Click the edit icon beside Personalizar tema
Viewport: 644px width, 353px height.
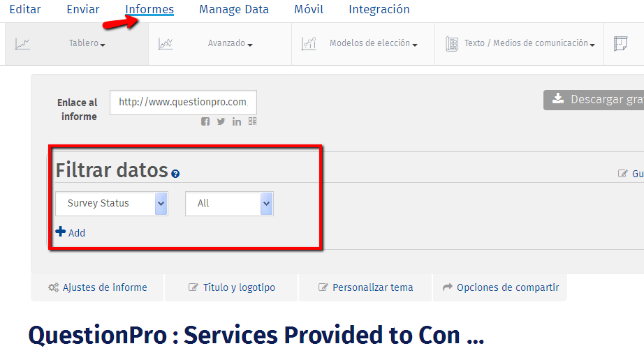[x=323, y=287]
